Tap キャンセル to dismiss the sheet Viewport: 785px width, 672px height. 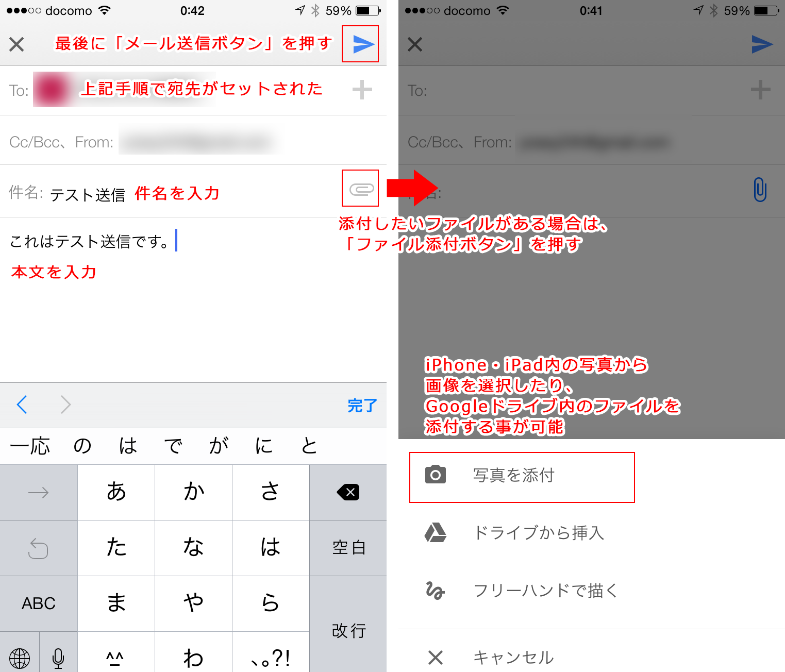pos(513,657)
